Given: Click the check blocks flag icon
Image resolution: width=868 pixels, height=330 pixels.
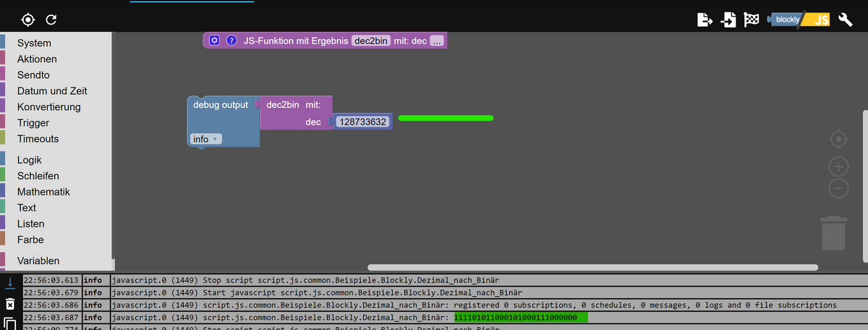Looking at the screenshot, I should (x=752, y=20).
